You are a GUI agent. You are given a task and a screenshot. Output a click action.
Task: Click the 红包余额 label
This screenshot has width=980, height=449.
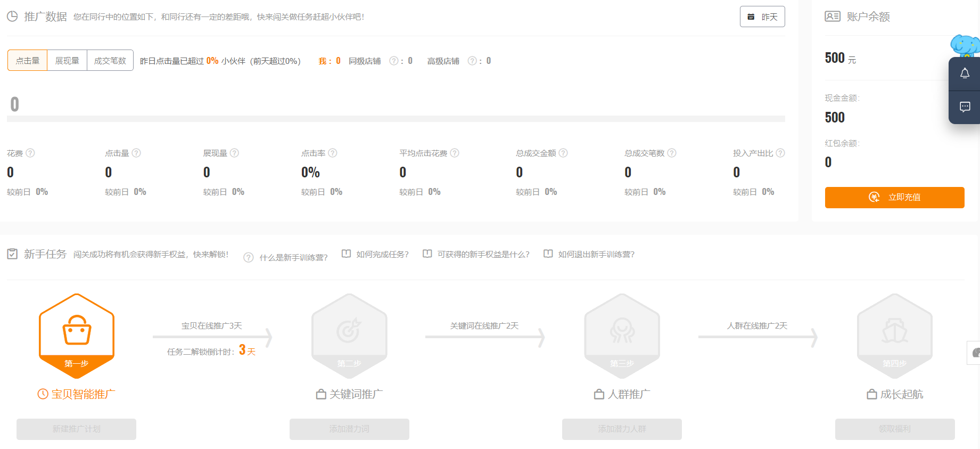tap(842, 143)
